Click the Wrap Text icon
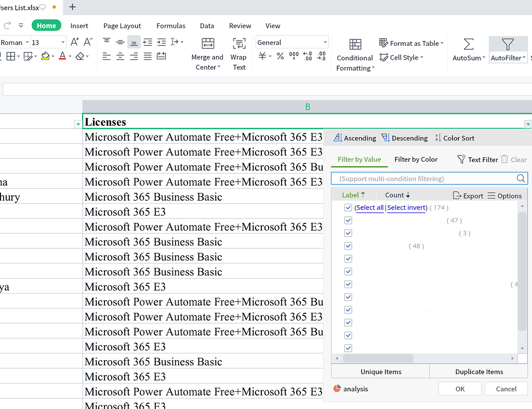The image size is (532, 409). (x=239, y=44)
